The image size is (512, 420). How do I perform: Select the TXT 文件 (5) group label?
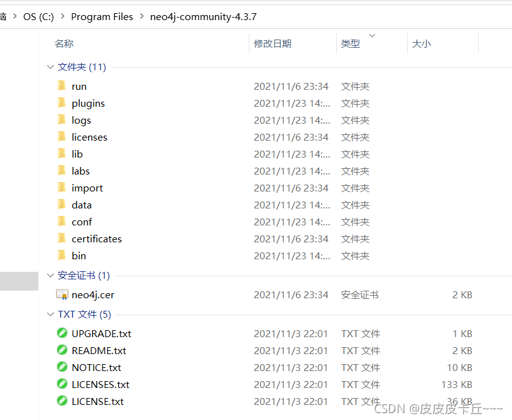click(x=85, y=315)
